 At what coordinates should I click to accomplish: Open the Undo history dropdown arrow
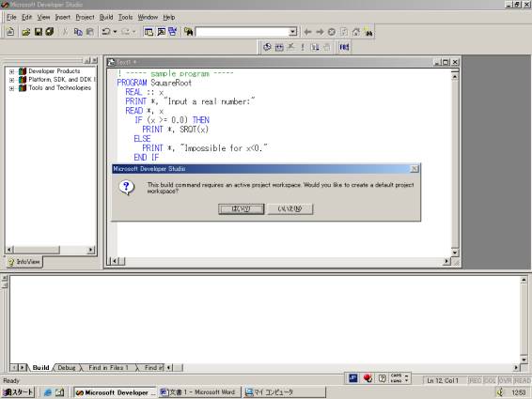(x=115, y=32)
